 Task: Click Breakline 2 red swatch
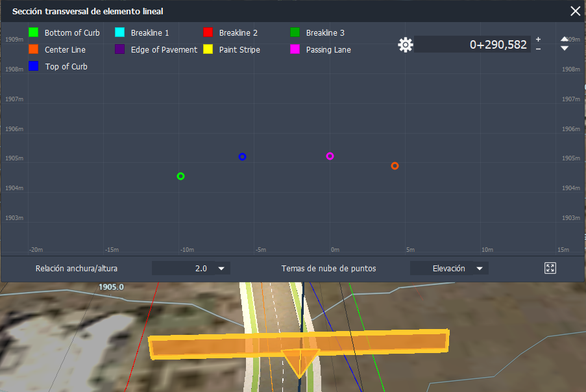click(x=208, y=32)
